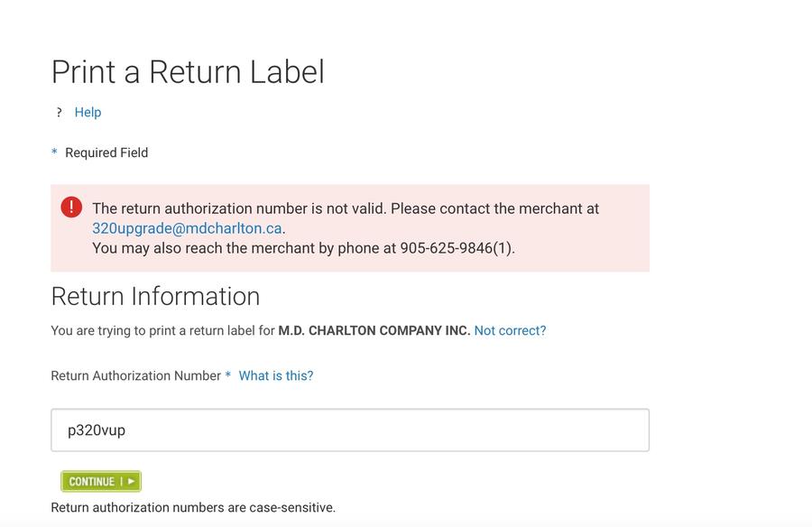Click the Return Authorization Number label
The width and height of the screenshot is (812, 527).
135,375
